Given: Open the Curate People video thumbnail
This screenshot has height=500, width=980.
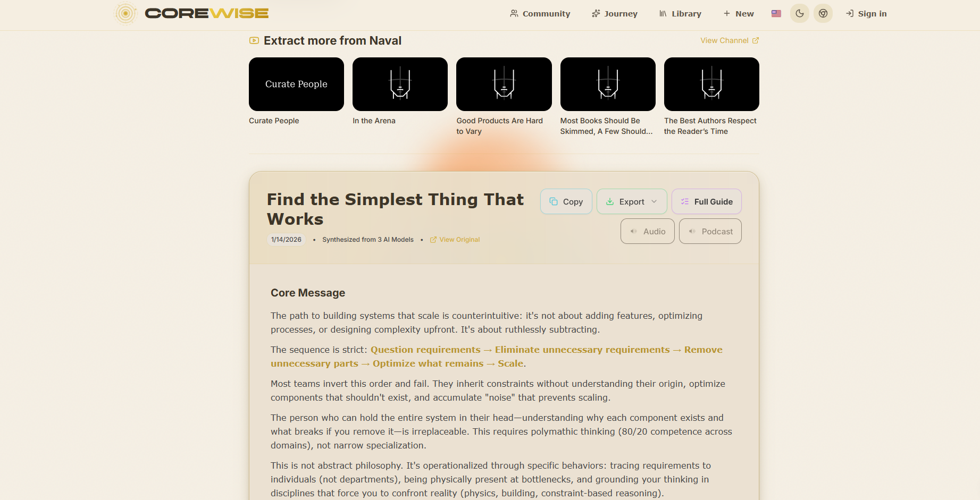Looking at the screenshot, I should click(296, 84).
